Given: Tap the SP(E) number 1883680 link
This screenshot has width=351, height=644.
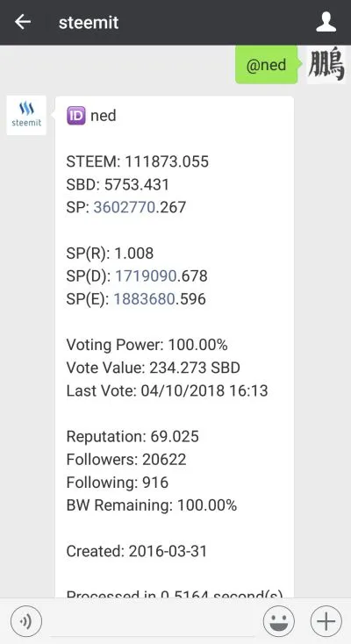Looking at the screenshot, I should coord(144,299).
